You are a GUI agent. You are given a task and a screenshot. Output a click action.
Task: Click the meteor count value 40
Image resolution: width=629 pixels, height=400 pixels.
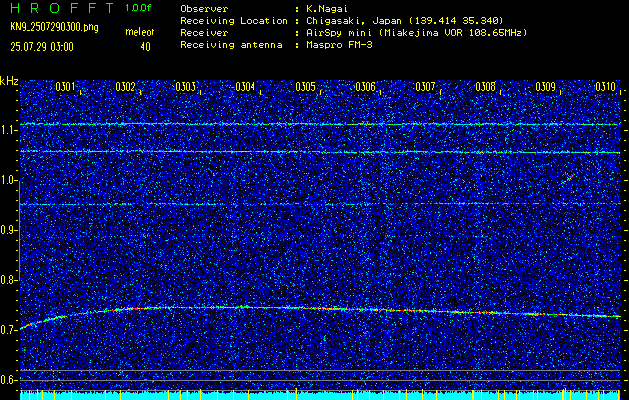145,47
